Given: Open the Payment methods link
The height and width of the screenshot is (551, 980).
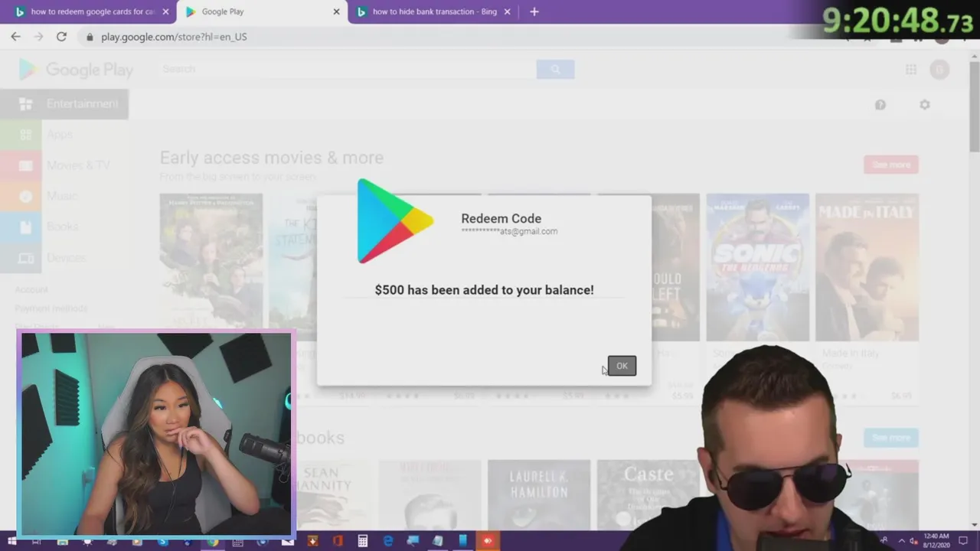Looking at the screenshot, I should [51, 308].
